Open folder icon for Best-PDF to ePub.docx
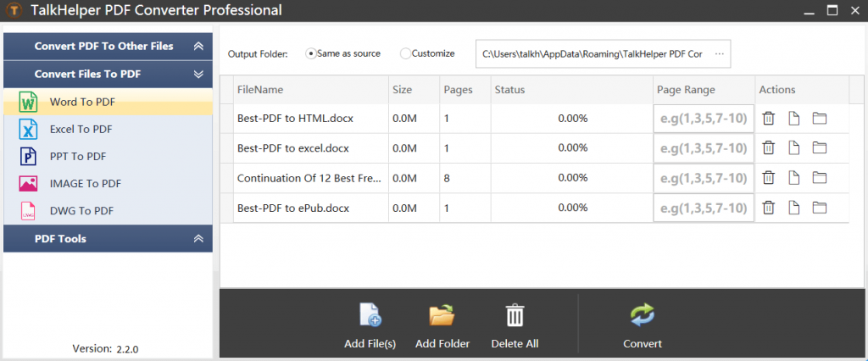Image resolution: width=868 pixels, height=361 pixels. (x=820, y=208)
